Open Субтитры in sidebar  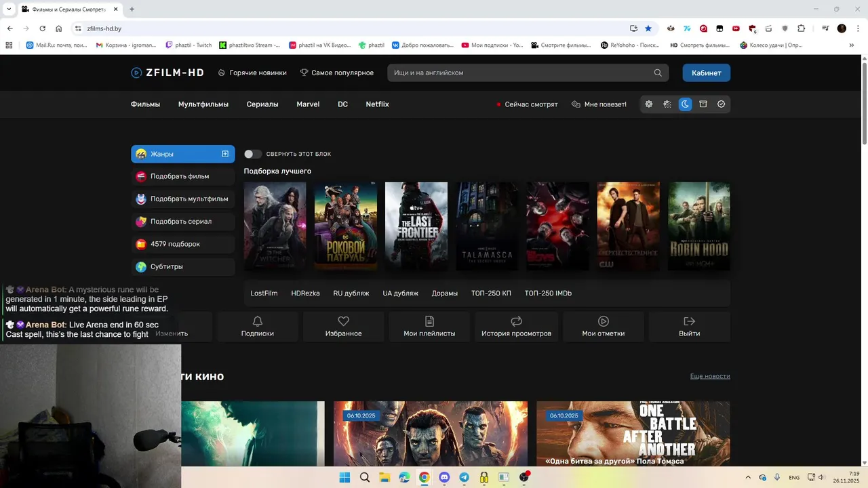pyautogui.click(x=183, y=267)
